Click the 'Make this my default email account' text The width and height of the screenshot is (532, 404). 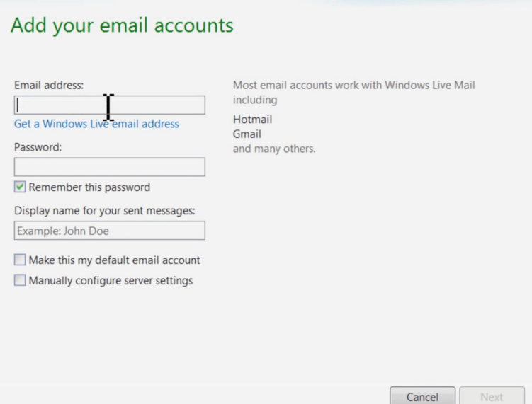pos(114,260)
